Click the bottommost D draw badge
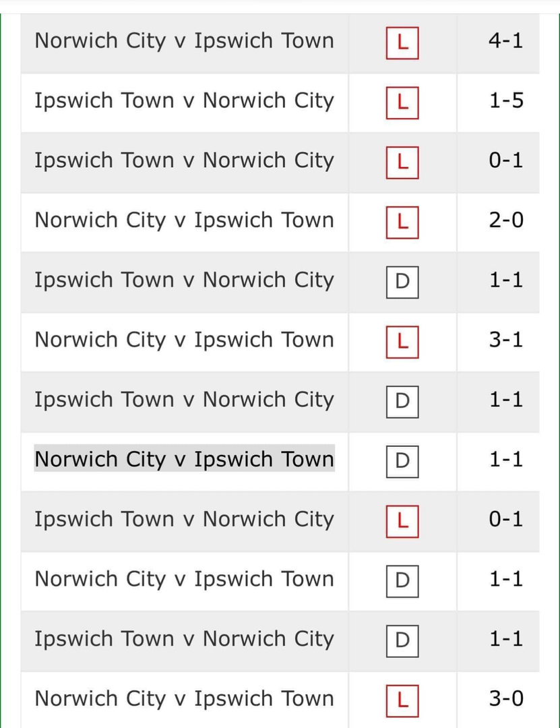The width and height of the screenshot is (560, 728). (402, 641)
